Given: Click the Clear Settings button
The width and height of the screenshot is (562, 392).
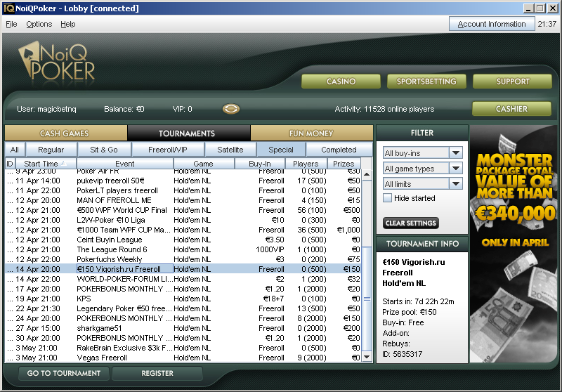Looking at the screenshot, I should [x=411, y=223].
